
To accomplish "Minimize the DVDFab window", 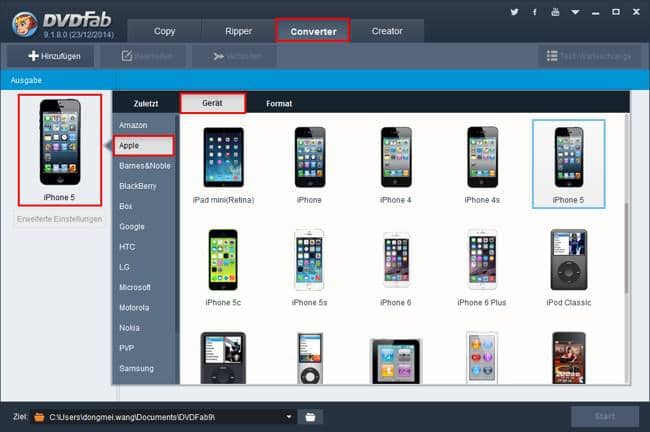I will (x=596, y=12).
